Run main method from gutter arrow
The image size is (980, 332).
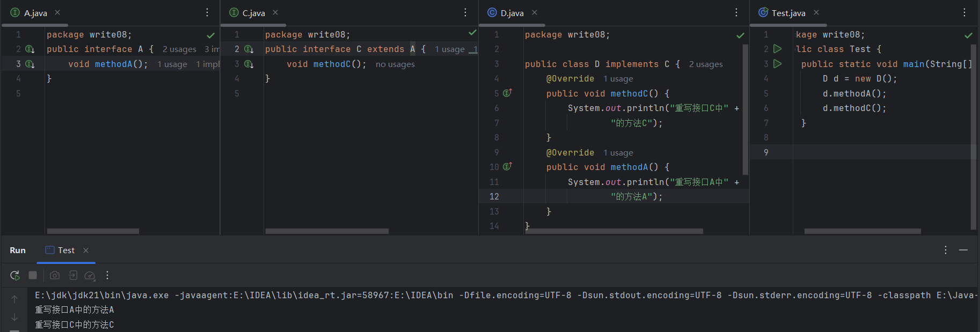777,64
